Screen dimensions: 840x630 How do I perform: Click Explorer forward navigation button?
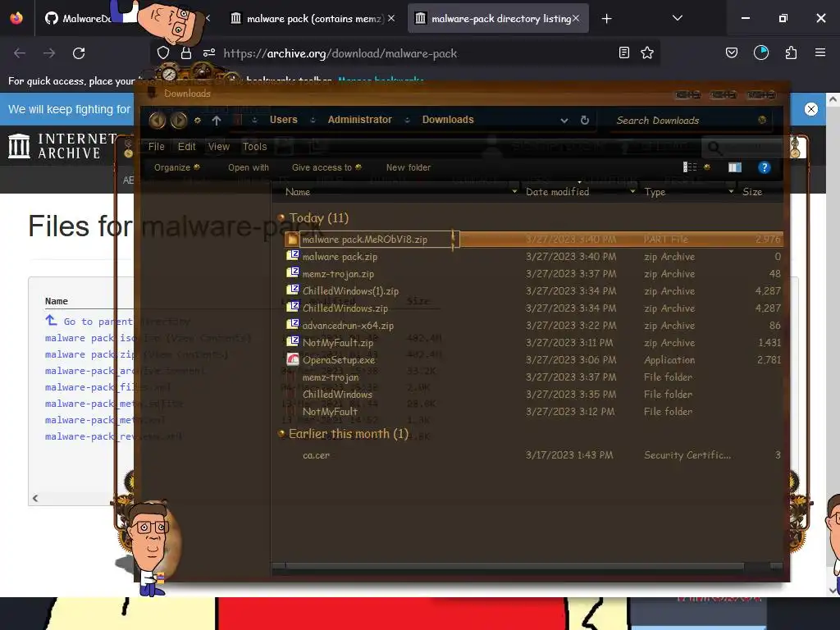click(179, 120)
